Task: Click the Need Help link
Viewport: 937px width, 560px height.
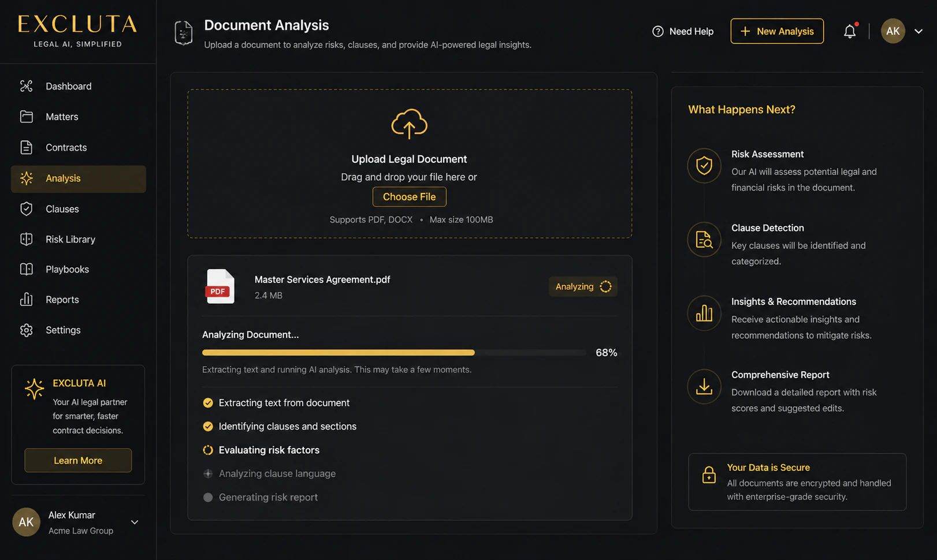Action: pyautogui.click(x=683, y=31)
